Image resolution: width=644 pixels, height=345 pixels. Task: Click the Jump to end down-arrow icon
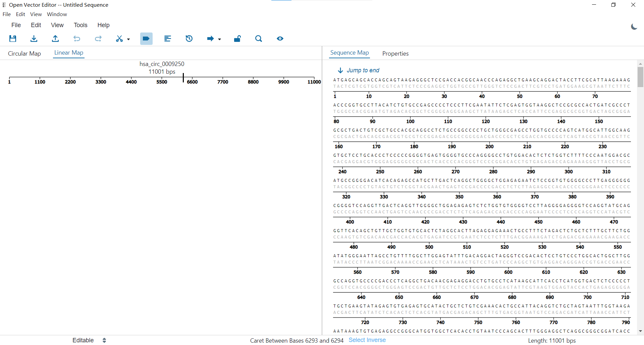pyautogui.click(x=340, y=70)
